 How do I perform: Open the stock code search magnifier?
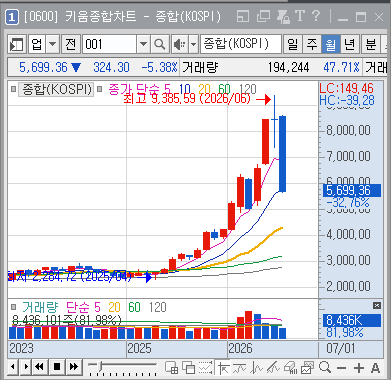[x=160, y=44]
